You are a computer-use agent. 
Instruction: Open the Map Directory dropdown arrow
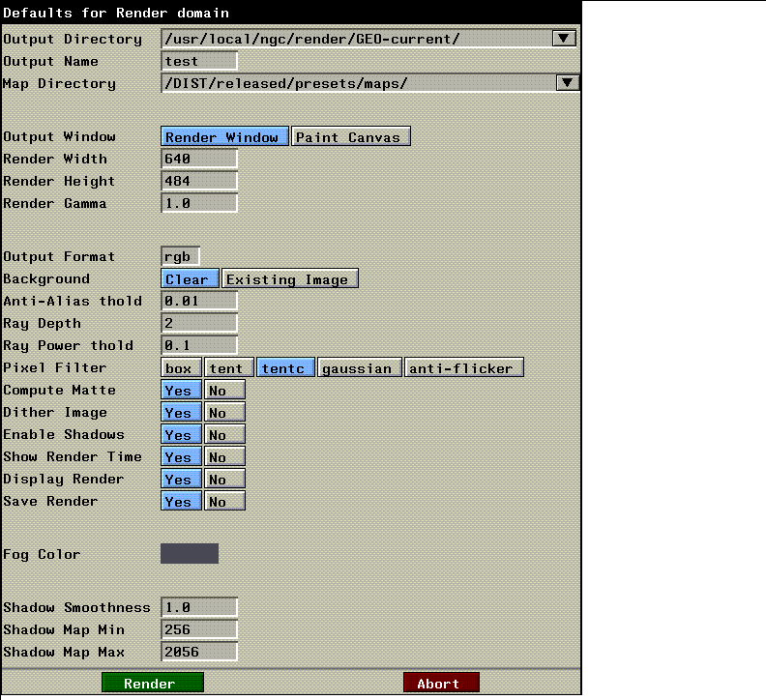click(567, 83)
